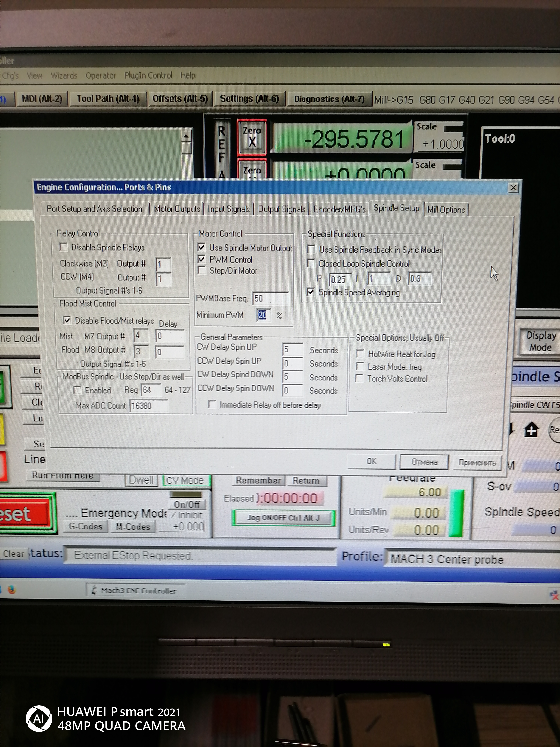Select the Spindle Setup tab
The width and height of the screenshot is (560, 747).
[396, 208]
